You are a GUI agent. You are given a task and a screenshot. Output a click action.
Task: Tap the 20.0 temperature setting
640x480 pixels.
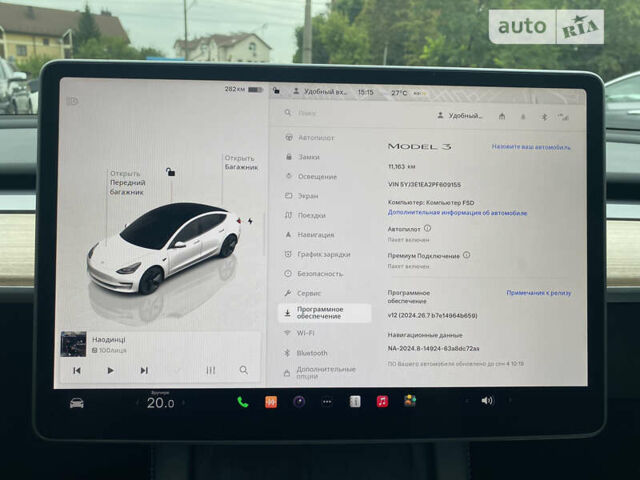[160, 403]
